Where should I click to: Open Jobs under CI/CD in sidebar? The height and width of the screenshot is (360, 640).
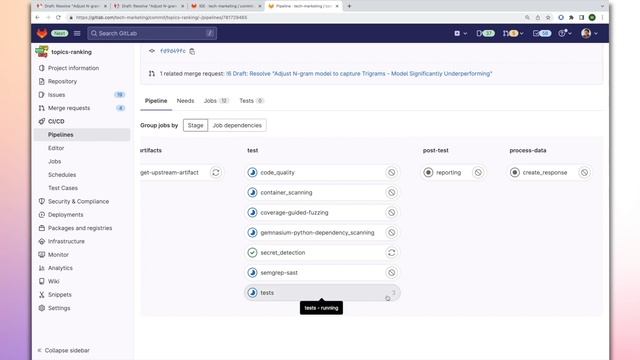click(54, 162)
